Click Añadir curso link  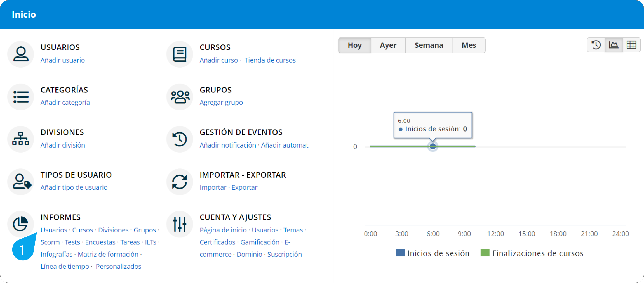pyautogui.click(x=219, y=60)
